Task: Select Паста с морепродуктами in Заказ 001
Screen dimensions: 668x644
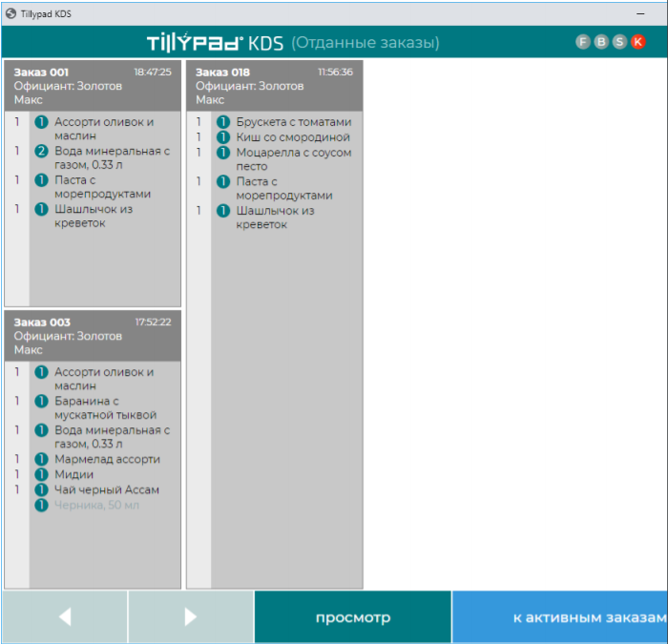Action: pos(102,187)
